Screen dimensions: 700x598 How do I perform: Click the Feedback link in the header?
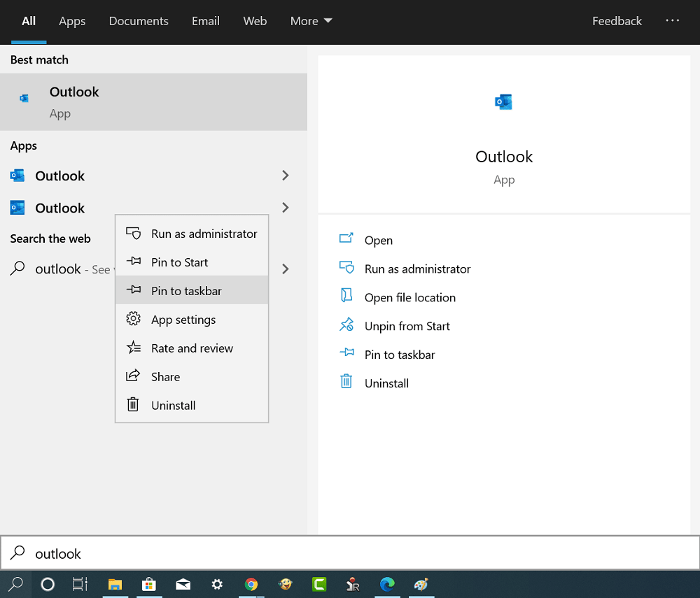[x=617, y=21]
